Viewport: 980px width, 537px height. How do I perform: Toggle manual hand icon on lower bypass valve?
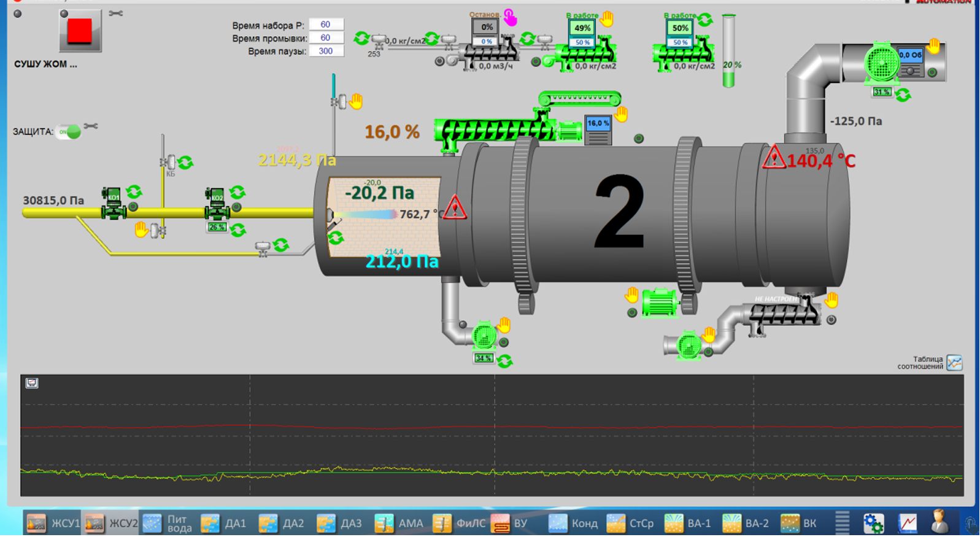(142, 230)
